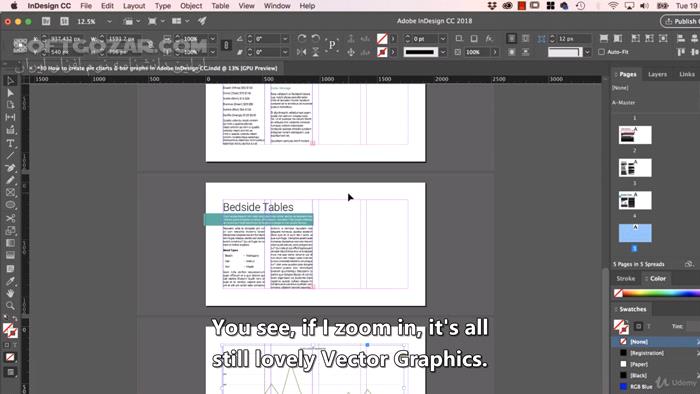This screenshot has height=394, width=700.
Task: Select the Type tool
Action: tap(10, 143)
